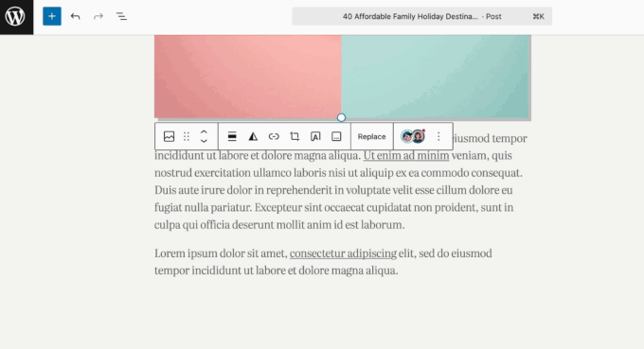The height and width of the screenshot is (349, 644).
Task: Open the block inserter plus button
Action: [x=52, y=16]
